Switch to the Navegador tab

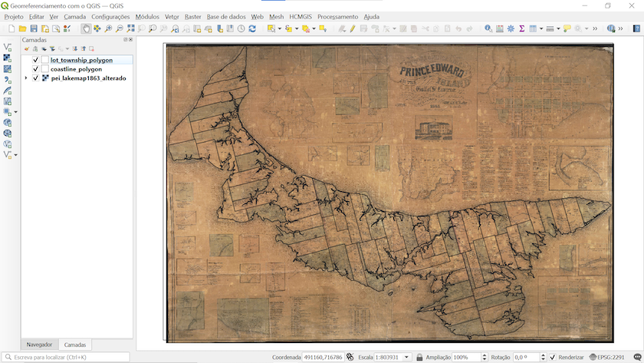point(39,345)
